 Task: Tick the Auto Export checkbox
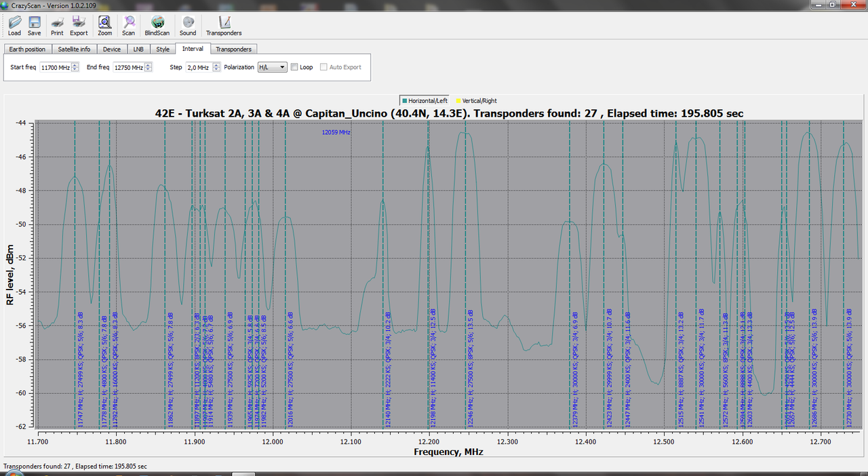pyautogui.click(x=323, y=67)
